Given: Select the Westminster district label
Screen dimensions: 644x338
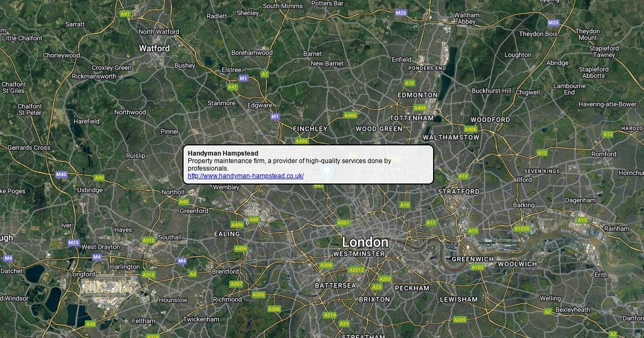Looking at the screenshot, I should click(x=359, y=254).
